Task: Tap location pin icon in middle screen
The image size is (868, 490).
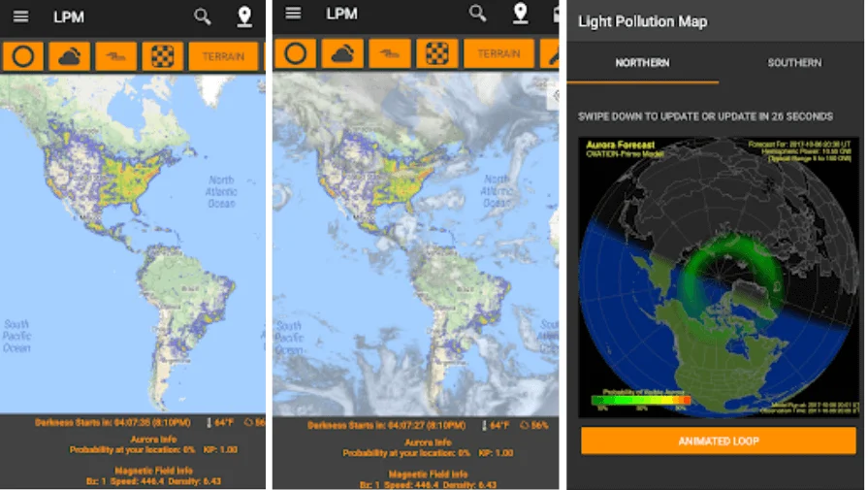Action: [x=521, y=14]
